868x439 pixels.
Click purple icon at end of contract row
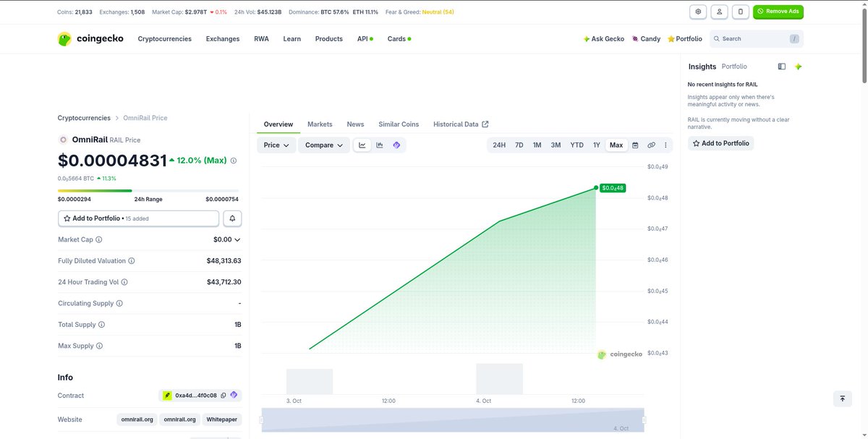pyautogui.click(x=234, y=396)
